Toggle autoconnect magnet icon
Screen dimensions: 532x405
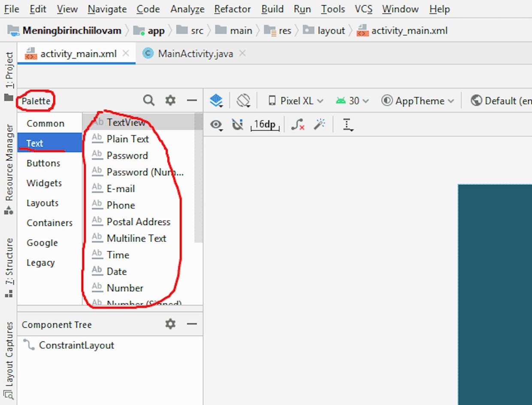coord(237,125)
